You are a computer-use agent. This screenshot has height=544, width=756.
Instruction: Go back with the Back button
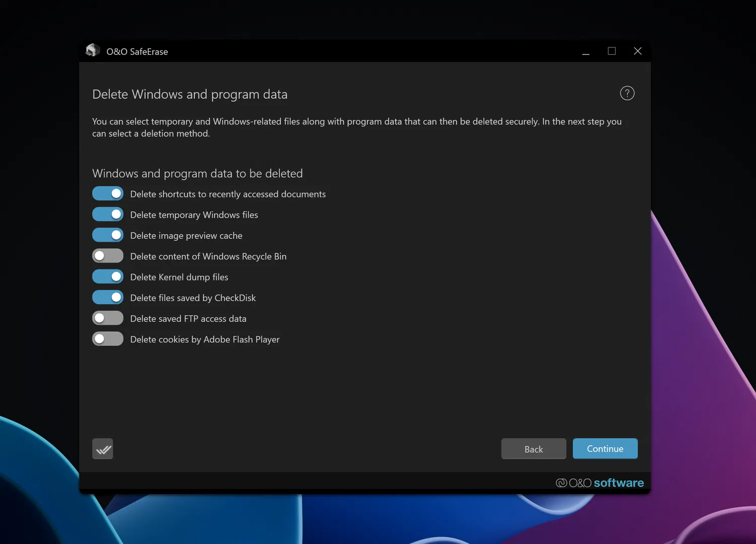(x=534, y=449)
